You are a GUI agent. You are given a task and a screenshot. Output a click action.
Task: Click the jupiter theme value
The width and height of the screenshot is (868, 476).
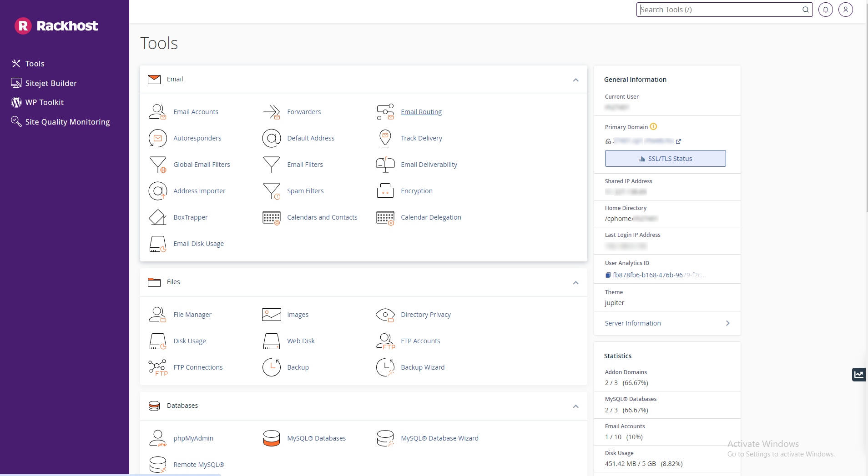pos(614,303)
